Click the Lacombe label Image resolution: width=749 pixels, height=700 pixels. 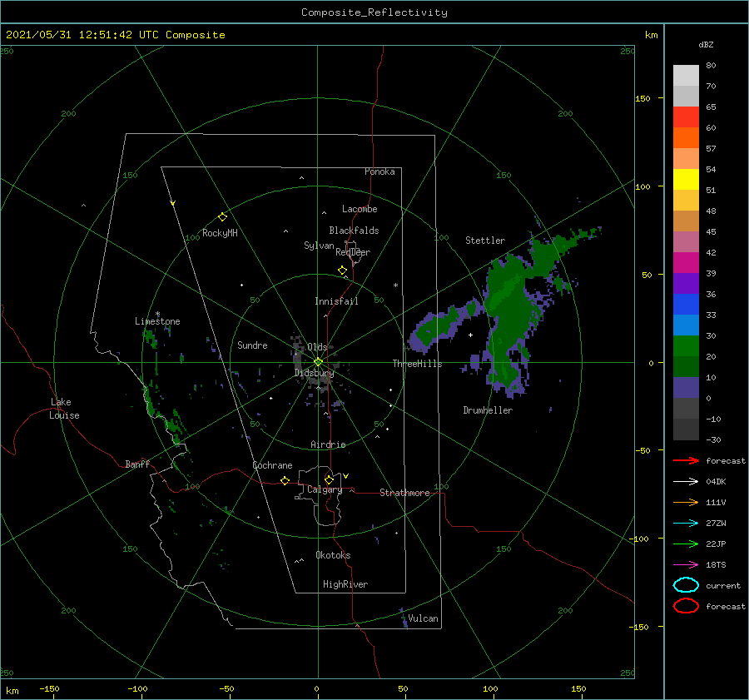(360, 209)
